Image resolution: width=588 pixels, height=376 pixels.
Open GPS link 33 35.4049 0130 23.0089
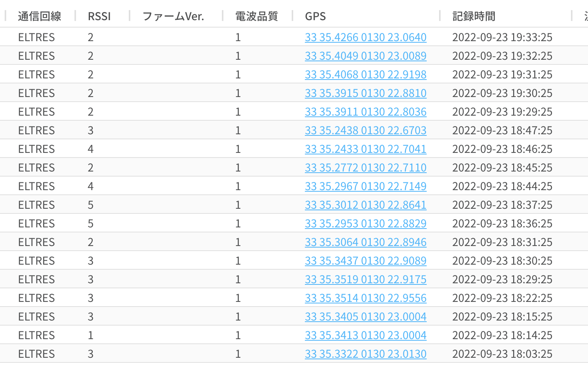tap(365, 56)
